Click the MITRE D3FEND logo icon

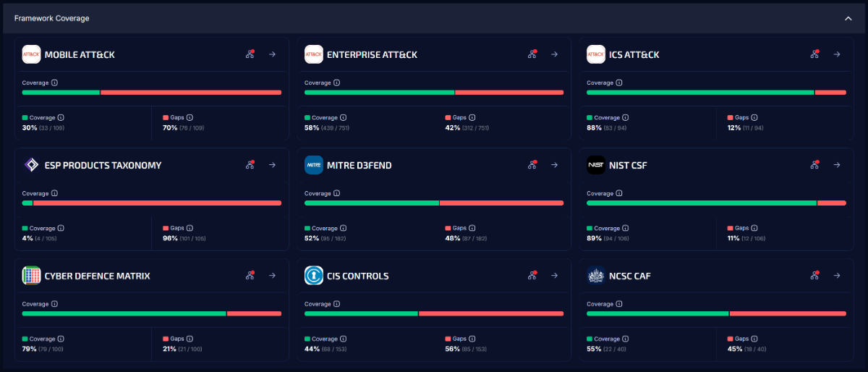313,165
